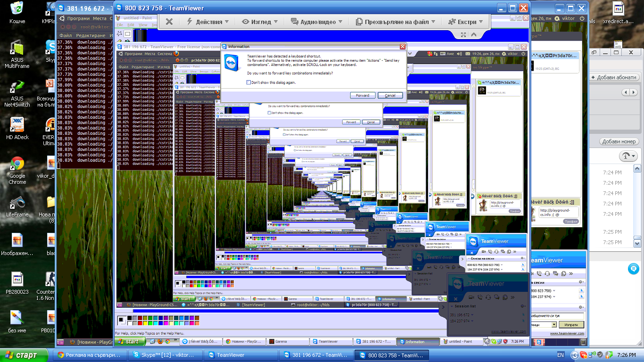The height and width of the screenshot is (362, 644).
Task: Open the Изглед dropdown in TeamViewer toolbar
Action: click(x=260, y=22)
